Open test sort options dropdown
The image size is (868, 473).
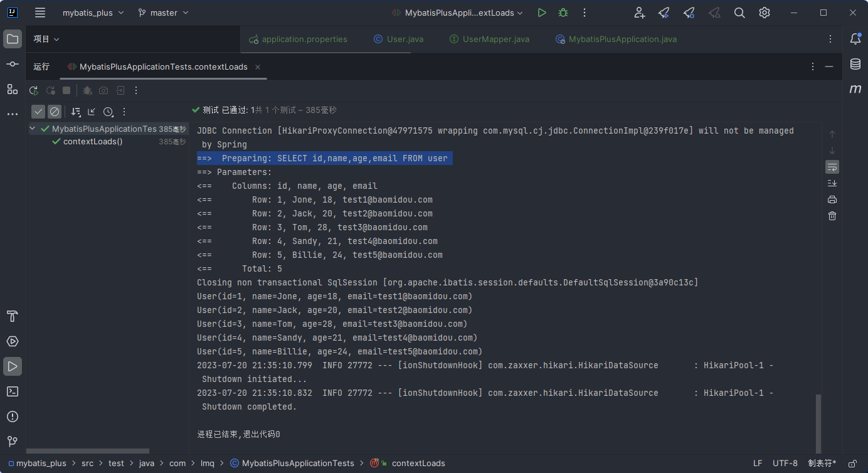tap(76, 112)
